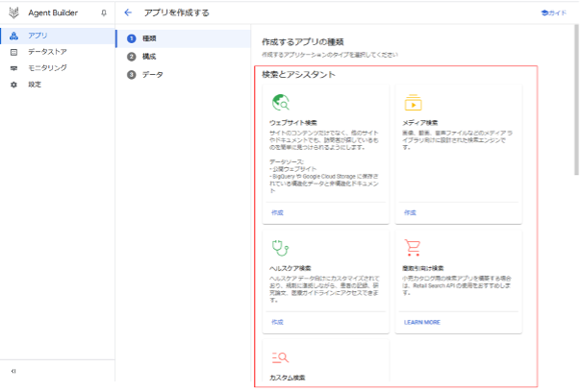Click the 設定 gear icon
Image resolution: width=581 pixels, height=392 pixels.
click(x=13, y=85)
